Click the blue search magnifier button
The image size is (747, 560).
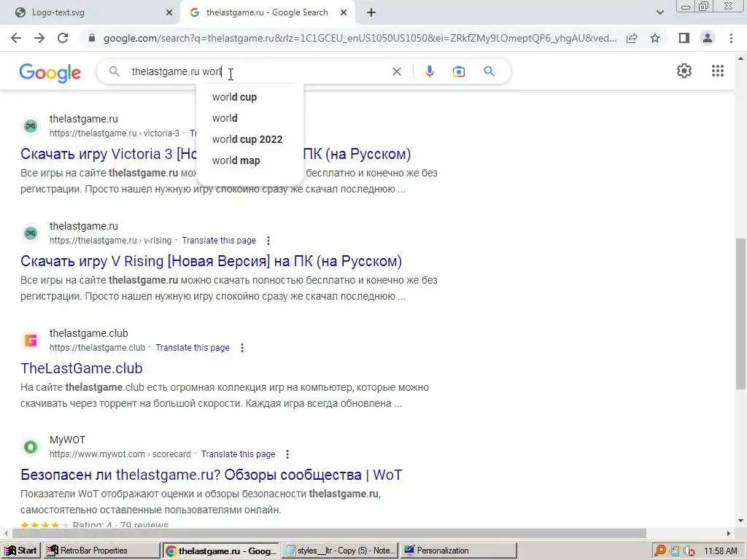pyautogui.click(x=489, y=71)
